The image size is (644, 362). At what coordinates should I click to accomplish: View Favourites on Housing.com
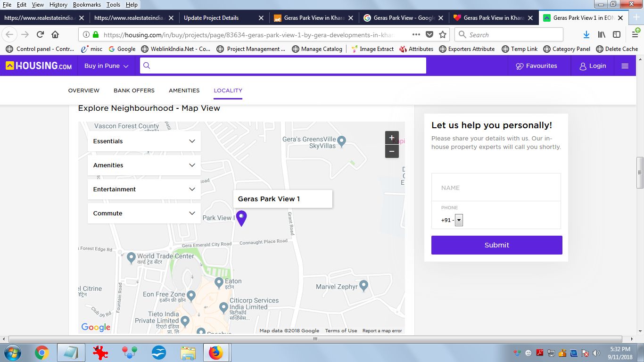coord(537,66)
